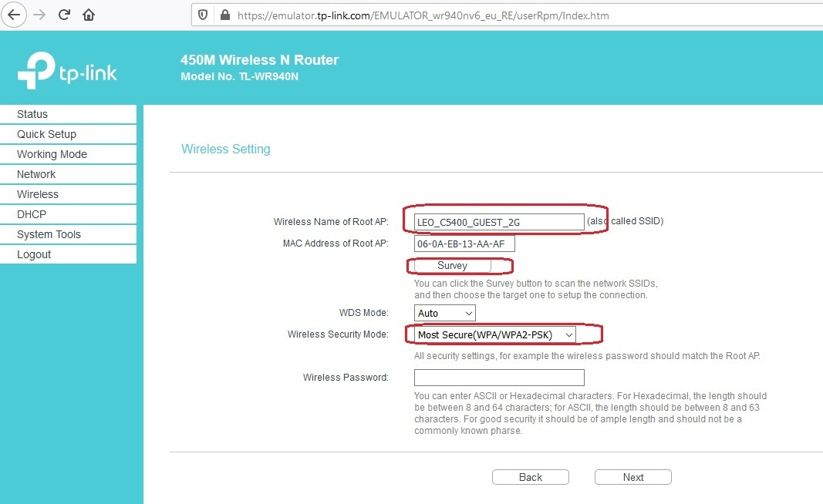
Task: Go back with the browser back arrow
Action: pos(14,15)
